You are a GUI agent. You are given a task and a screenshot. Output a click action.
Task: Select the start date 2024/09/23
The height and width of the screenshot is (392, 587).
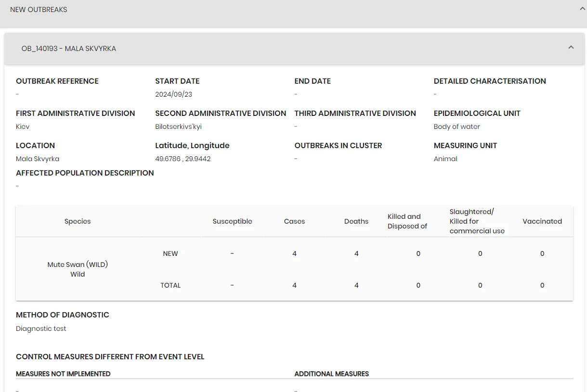[173, 94]
